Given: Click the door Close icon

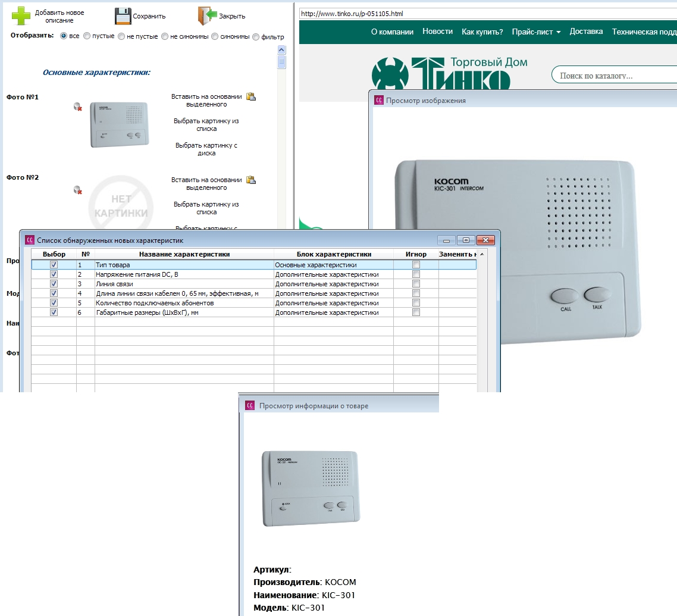Looking at the screenshot, I should [207, 16].
